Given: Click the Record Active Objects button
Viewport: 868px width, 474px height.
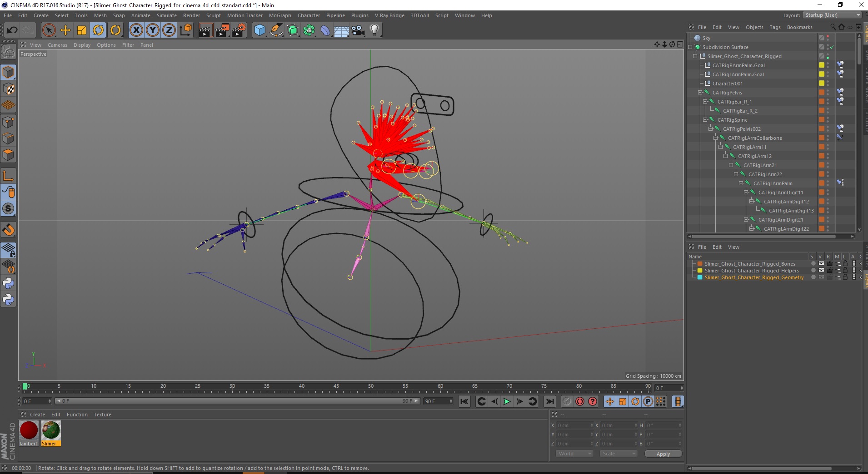Looking at the screenshot, I should point(567,401).
